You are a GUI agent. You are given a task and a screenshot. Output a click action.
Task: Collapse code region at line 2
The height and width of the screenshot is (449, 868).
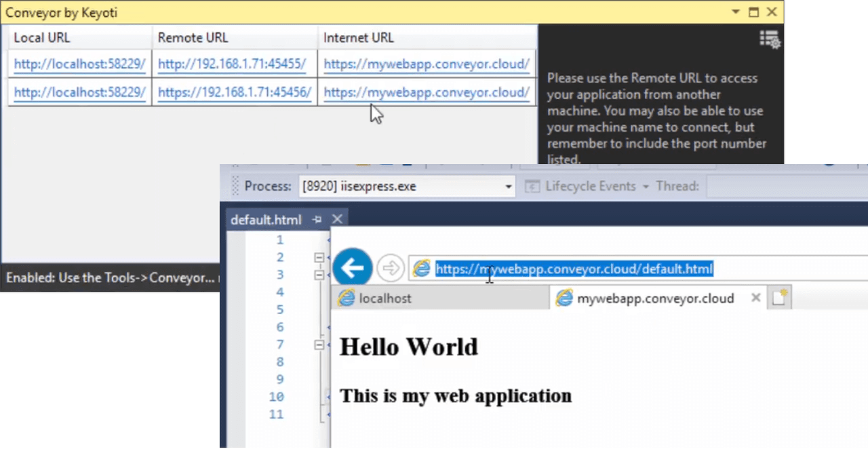click(319, 258)
